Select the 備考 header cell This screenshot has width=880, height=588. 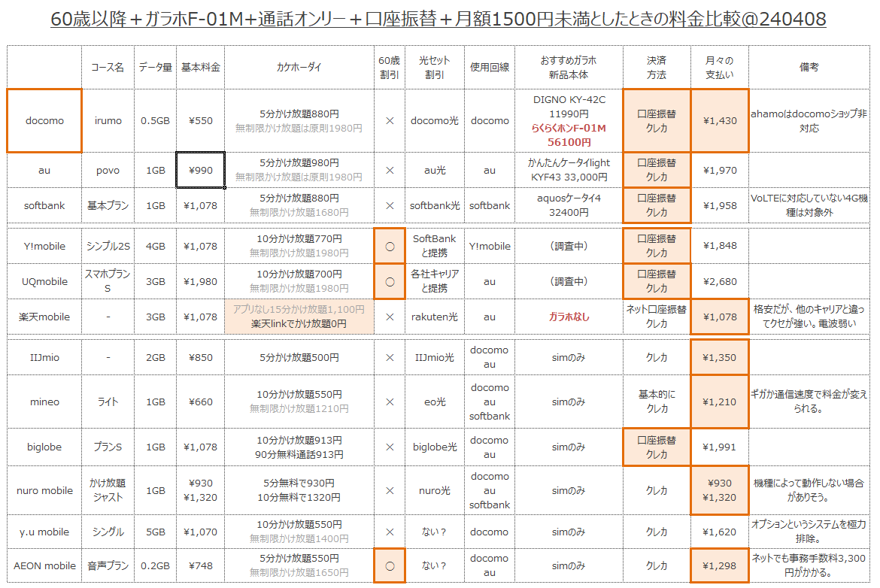point(809,67)
